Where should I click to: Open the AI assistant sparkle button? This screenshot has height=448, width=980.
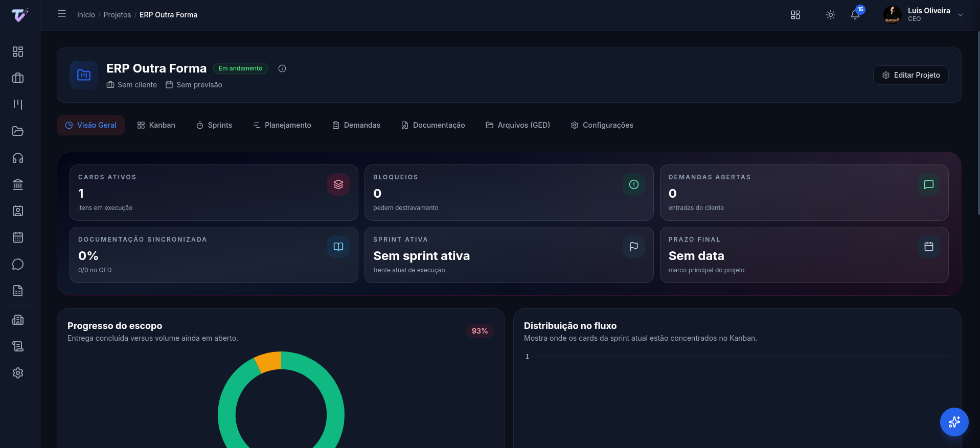(954, 422)
